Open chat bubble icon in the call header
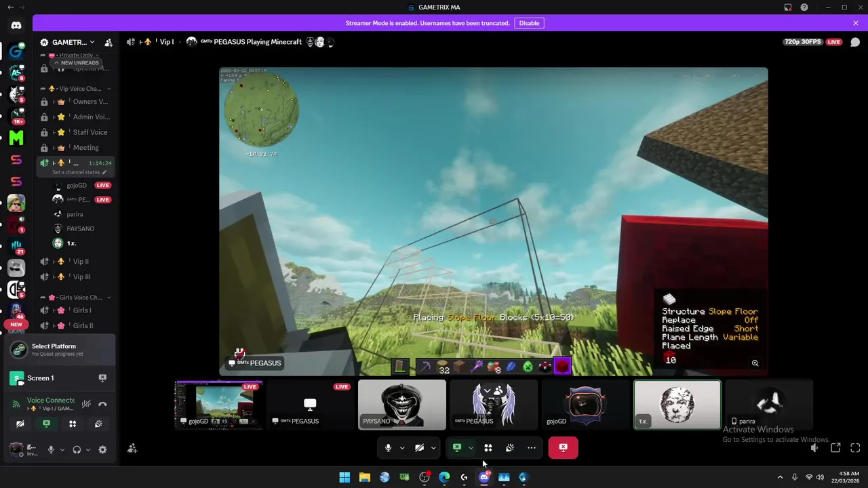 pos(855,42)
